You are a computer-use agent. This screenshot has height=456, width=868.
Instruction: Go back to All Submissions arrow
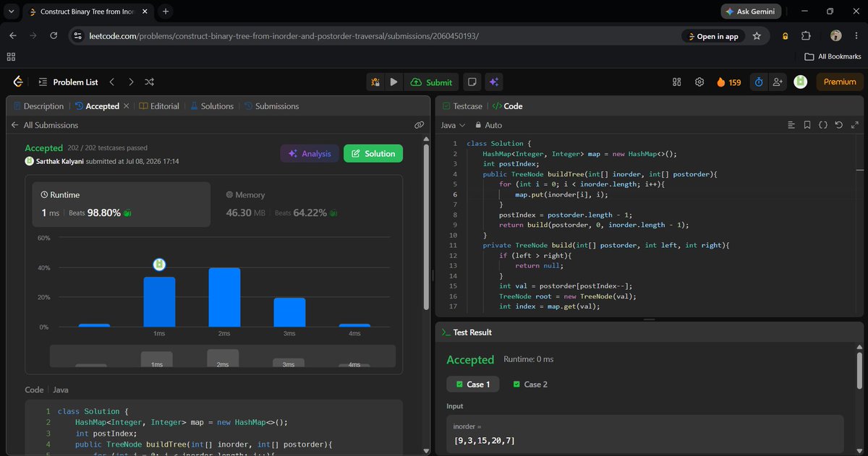tap(14, 125)
